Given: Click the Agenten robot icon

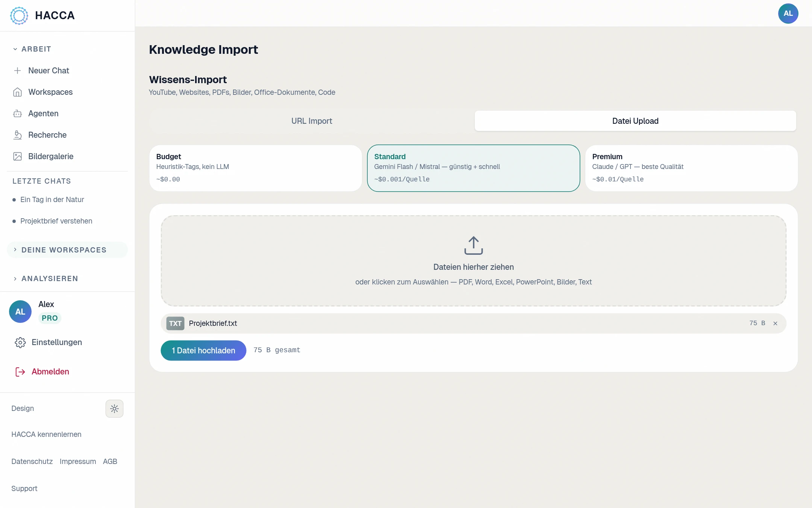Looking at the screenshot, I should (x=17, y=114).
